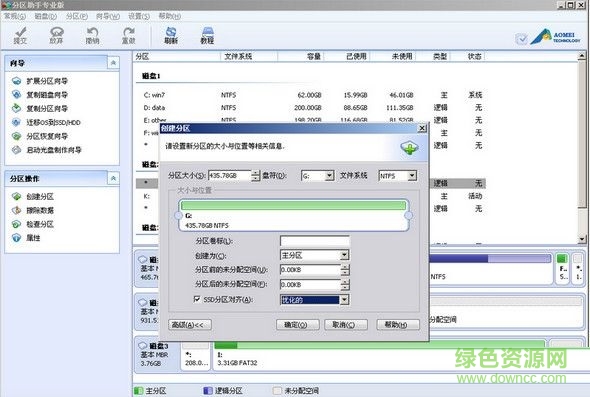Viewport: 590px width, 397px height.
Task: Click the 已使用 column header
Action: point(347,56)
